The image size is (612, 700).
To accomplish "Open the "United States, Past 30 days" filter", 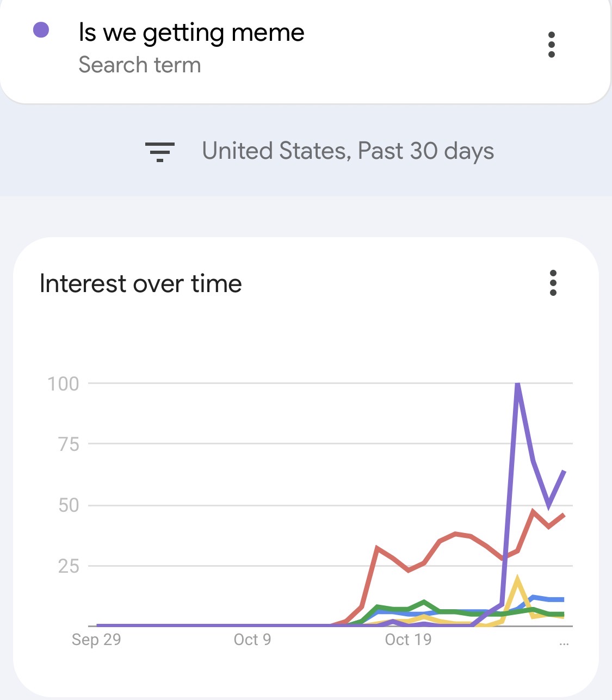I will tap(348, 151).
